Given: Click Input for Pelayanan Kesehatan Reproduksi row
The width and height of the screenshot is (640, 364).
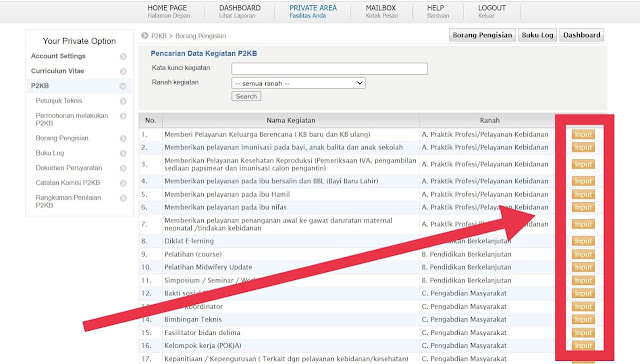Looking at the screenshot, I should (583, 164).
